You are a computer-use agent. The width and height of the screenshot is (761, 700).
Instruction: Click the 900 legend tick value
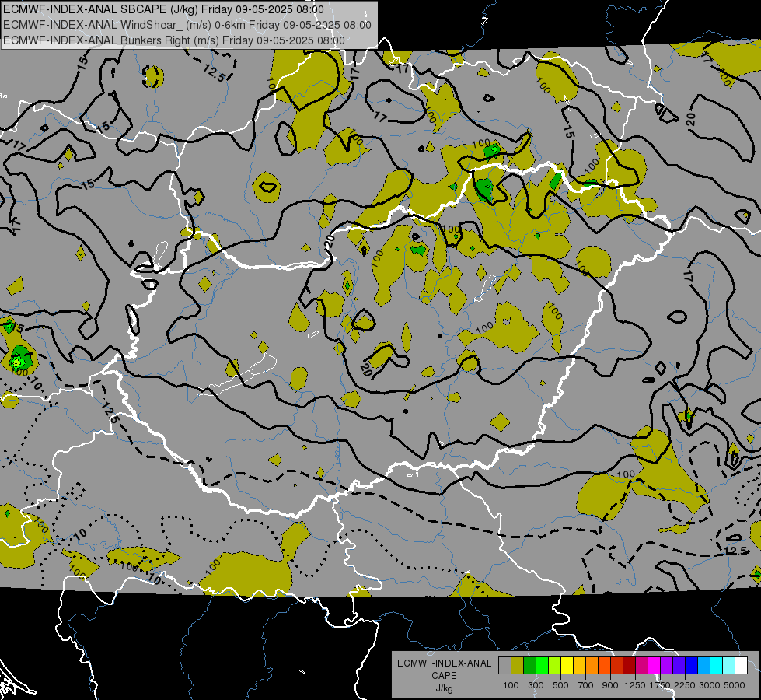pyautogui.click(x=610, y=685)
